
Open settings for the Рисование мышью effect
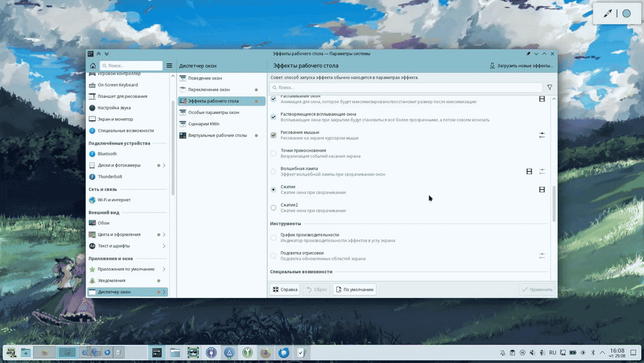pyautogui.click(x=541, y=135)
